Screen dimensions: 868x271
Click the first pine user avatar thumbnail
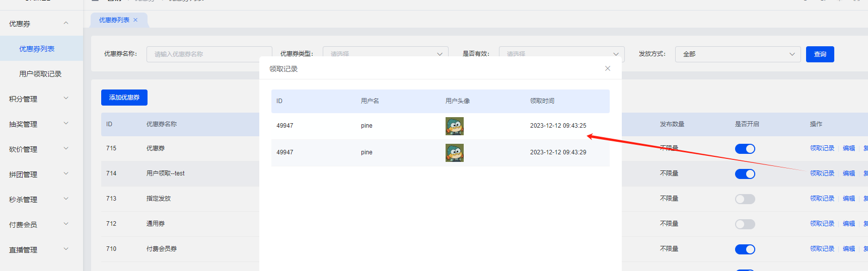coord(454,126)
